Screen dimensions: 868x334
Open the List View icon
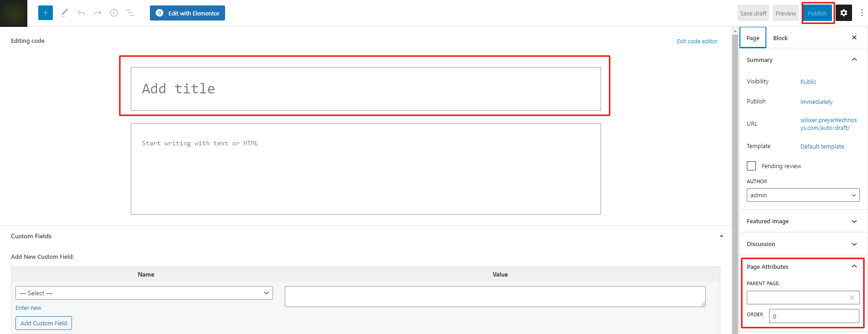(130, 13)
